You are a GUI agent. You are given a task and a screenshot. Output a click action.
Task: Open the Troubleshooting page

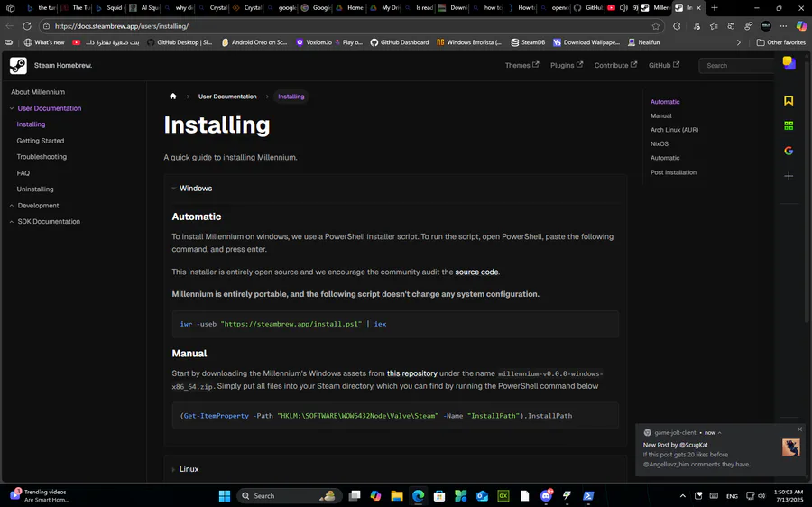click(x=42, y=156)
